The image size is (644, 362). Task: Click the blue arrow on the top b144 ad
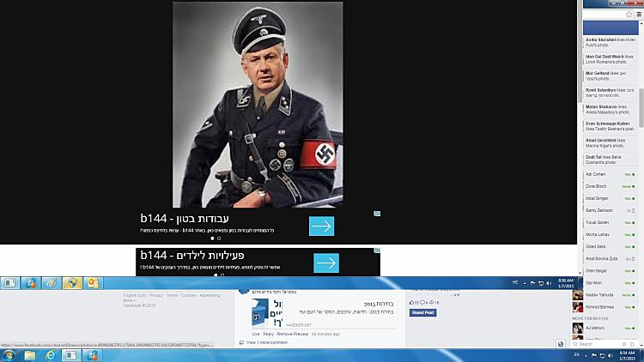321,226
